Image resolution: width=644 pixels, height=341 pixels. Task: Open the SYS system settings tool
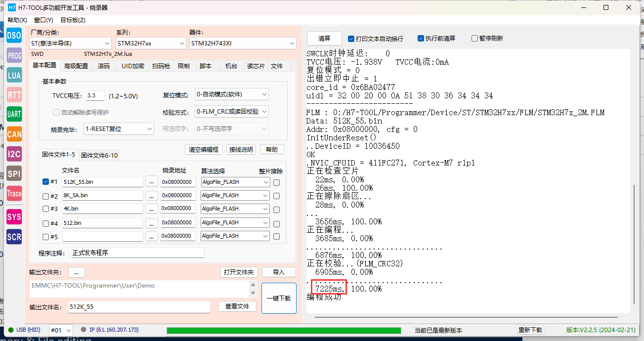[14, 216]
